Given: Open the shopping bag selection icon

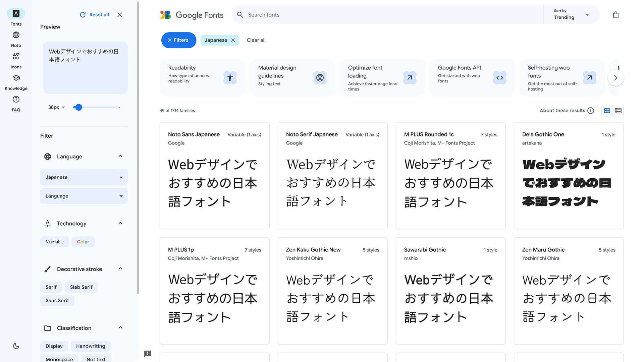Looking at the screenshot, I should click(616, 15).
